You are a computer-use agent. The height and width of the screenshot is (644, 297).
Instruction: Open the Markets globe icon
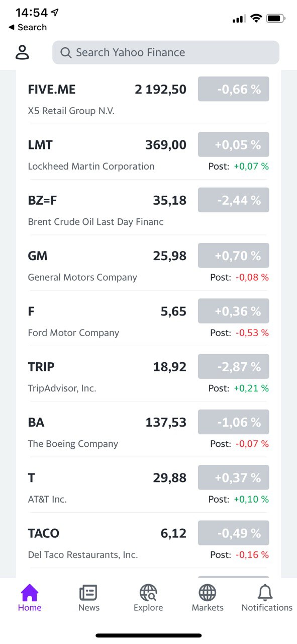pos(208,593)
